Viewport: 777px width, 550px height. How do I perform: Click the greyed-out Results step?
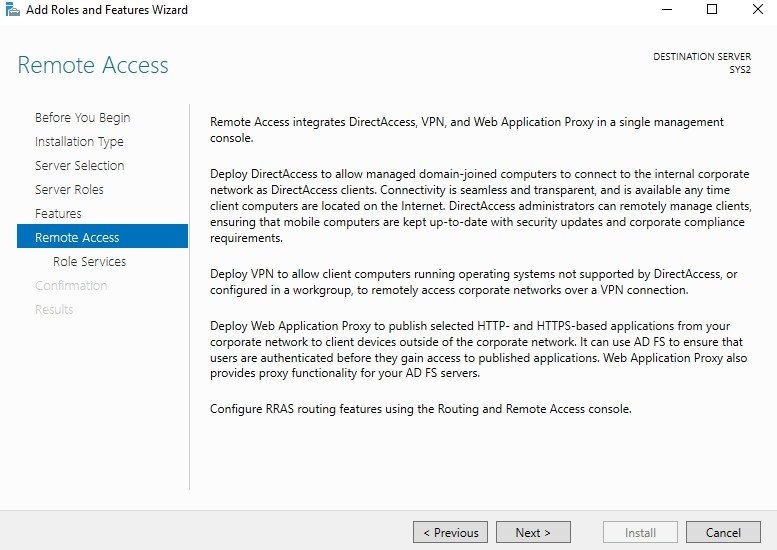click(x=54, y=310)
